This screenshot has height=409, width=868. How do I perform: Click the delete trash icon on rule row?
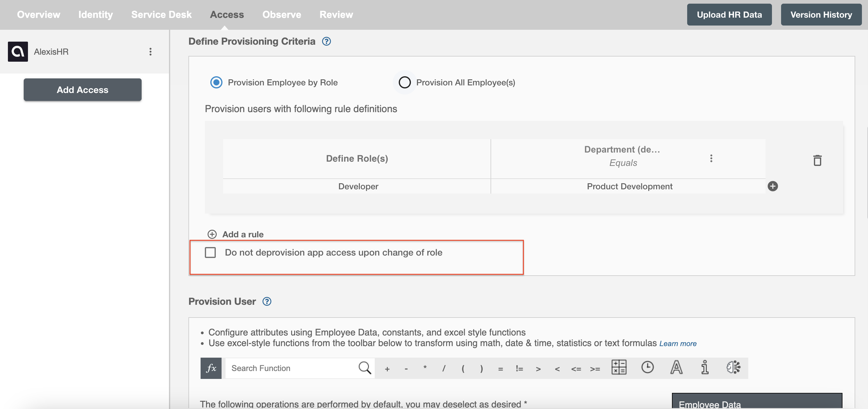(817, 160)
